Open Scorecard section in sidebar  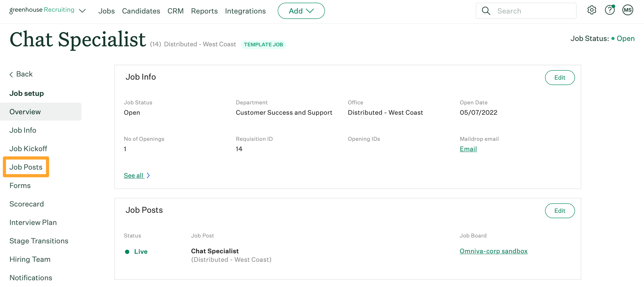27,204
